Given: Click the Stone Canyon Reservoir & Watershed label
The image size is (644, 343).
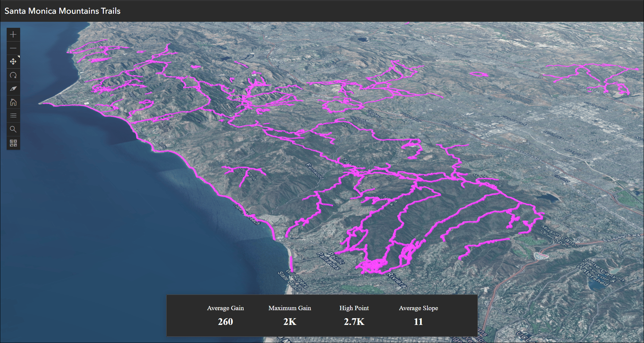Looking at the screenshot, I should pyautogui.click(x=602, y=272).
